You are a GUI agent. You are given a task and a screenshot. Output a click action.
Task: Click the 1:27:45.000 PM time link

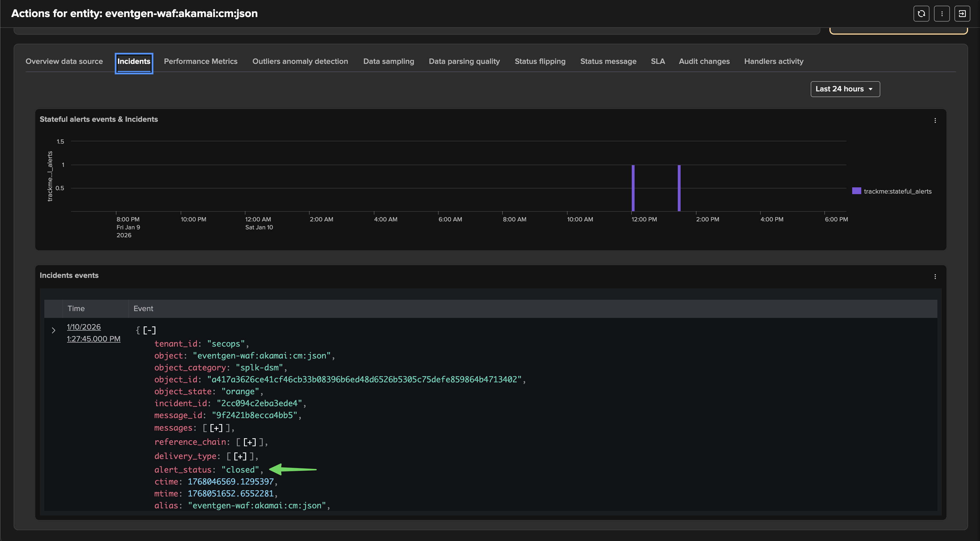point(93,339)
